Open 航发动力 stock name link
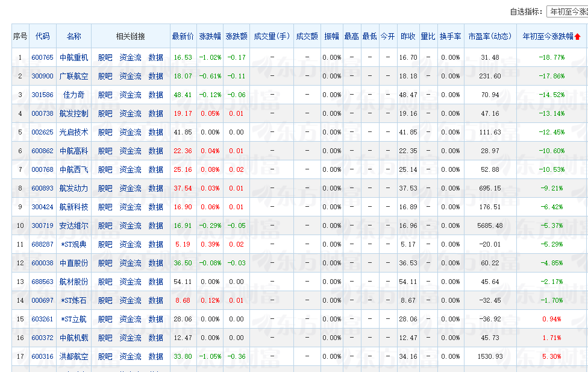The image size is (588, 372). coord(74,188)
